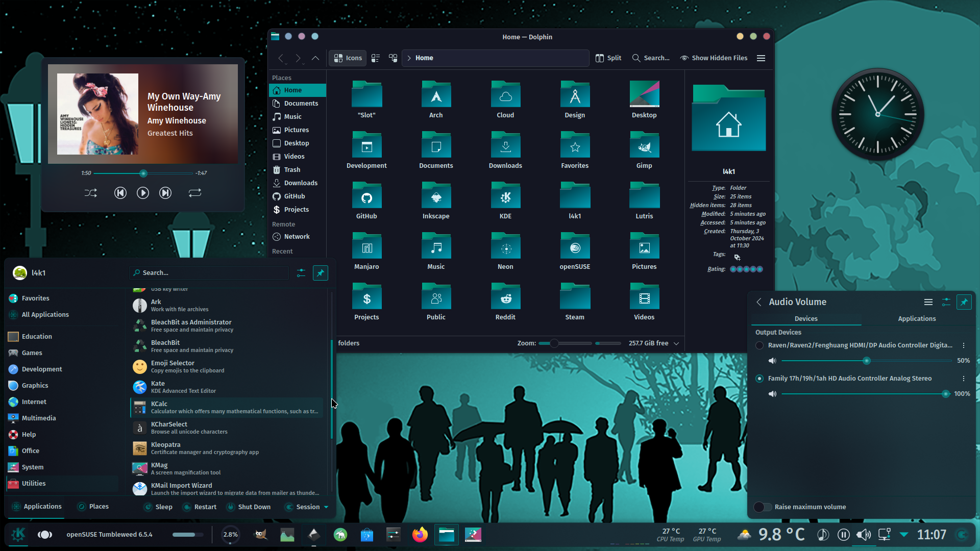980x551 pixels.
Task: Open the openSUSE folder icon
Action: [575, 252]
